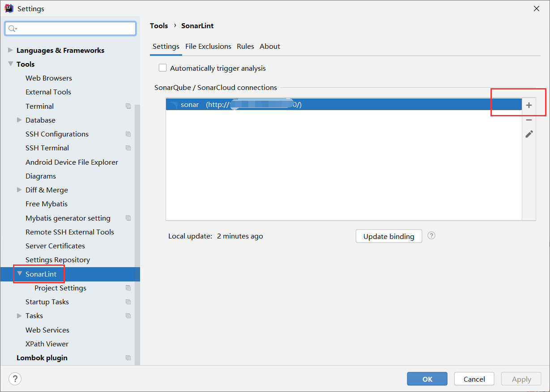550x392 pixels.
Task: Select Remote SSH External Tools
Action: [70, 232]
